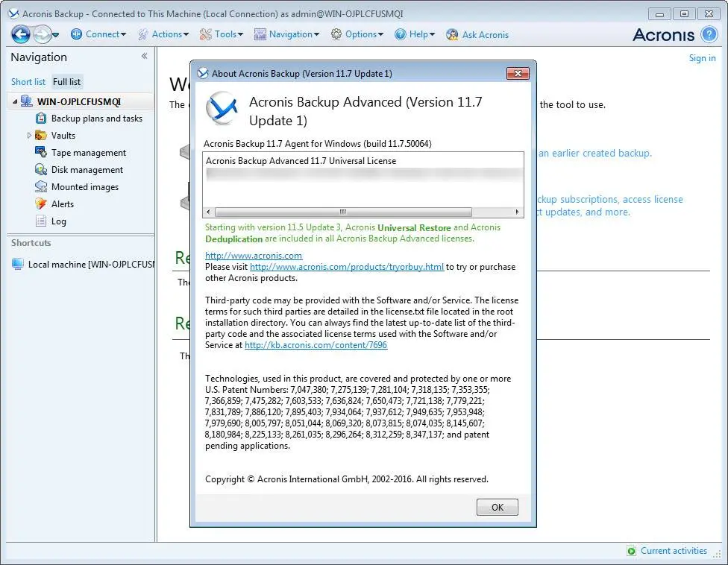
Task: Open Backup plans and tasks
Action: [97, 119]
